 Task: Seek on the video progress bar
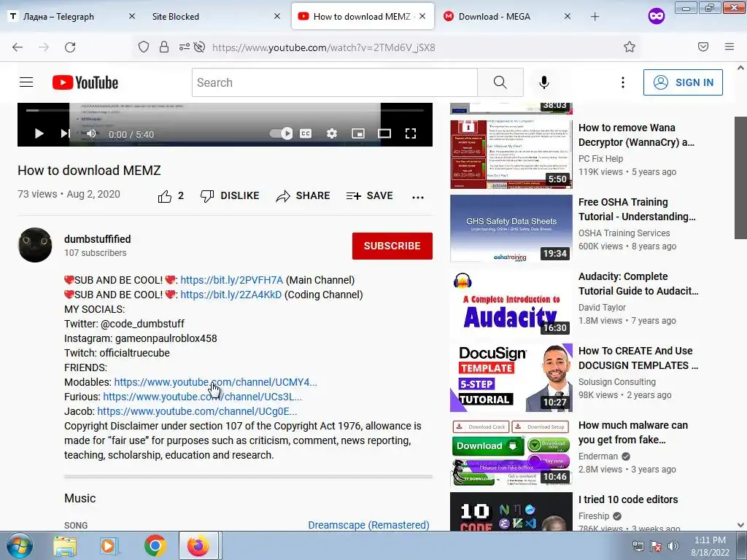[225, 110]
